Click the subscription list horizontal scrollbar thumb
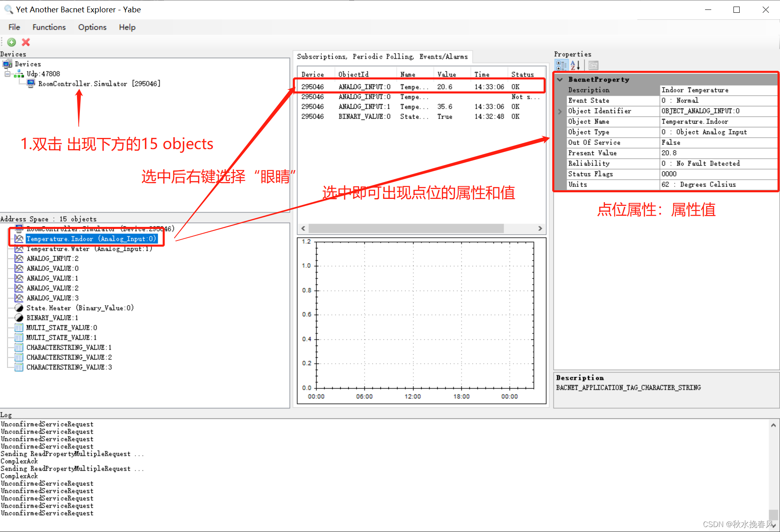Viewport: 780px width, 532px height. [406, 229]
